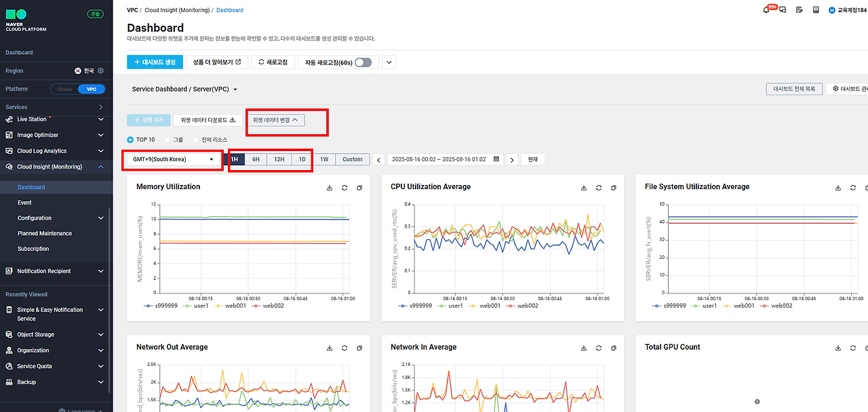Click the Cloud Insight (Monitoring) breadcrumb link
Image resolution: width=868 pixels, height=412 pixels.
pyautogui.click(x=176, y=10)
